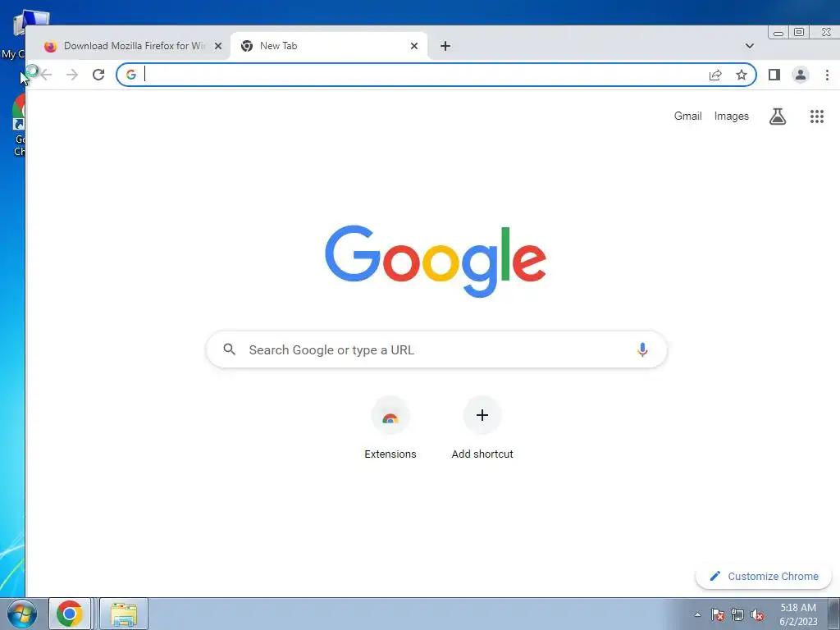Click the forward navigation arrow

[x=72, y=75]
